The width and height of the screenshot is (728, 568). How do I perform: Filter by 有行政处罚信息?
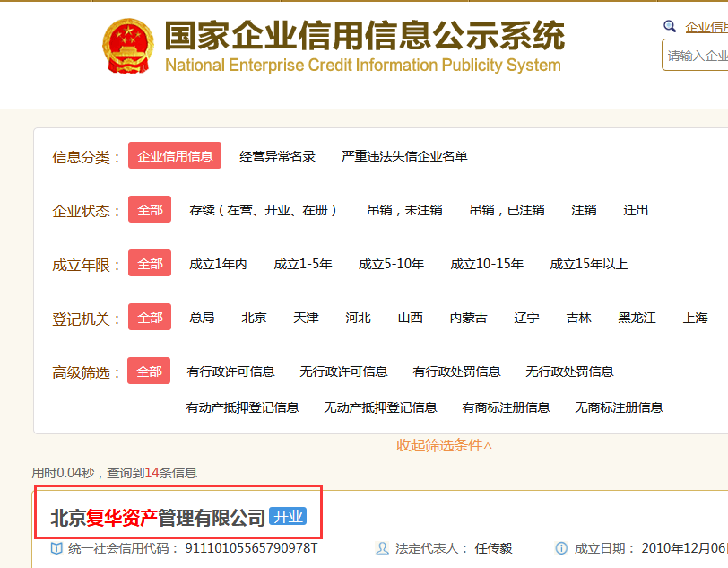[456, 371]
